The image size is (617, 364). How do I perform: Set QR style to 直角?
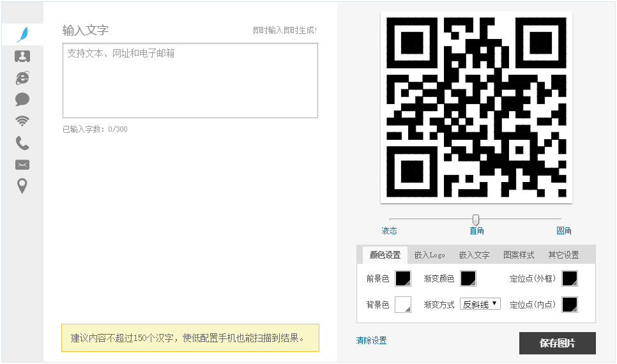[476, 231]
